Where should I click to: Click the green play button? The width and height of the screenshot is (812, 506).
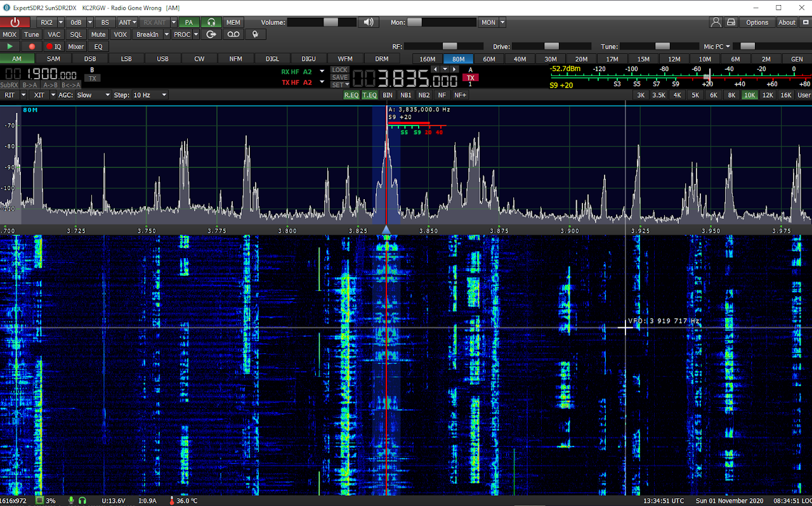pos(10,46)
